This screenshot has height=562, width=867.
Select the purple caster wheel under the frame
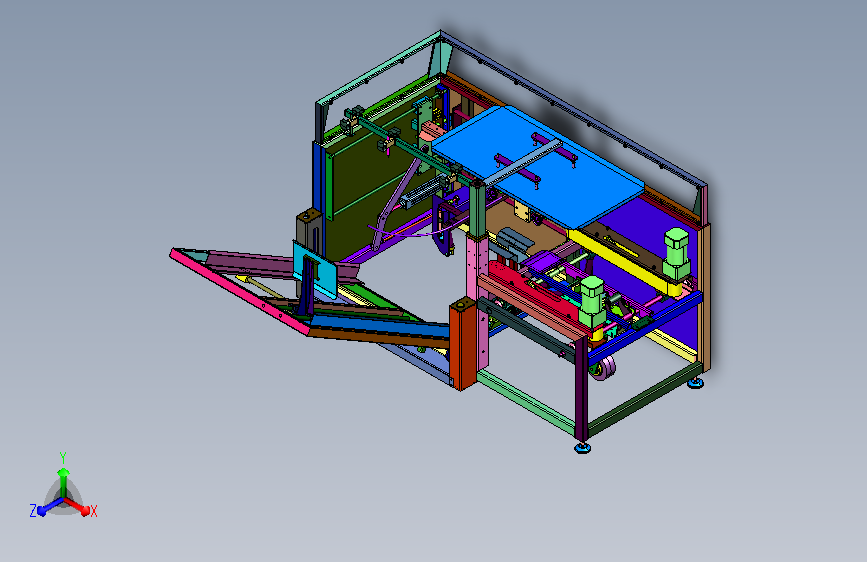coord(603,368)
